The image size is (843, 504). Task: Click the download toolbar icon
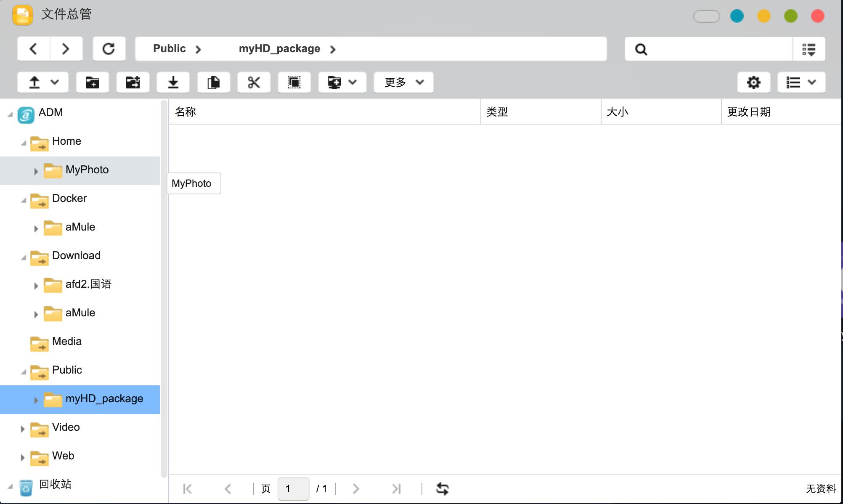tap(173, 82)
